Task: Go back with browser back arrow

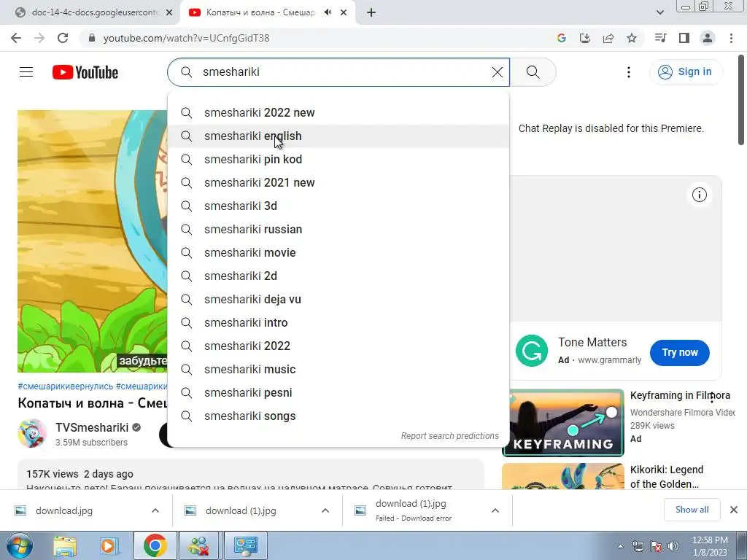Action: click(16, 38)
